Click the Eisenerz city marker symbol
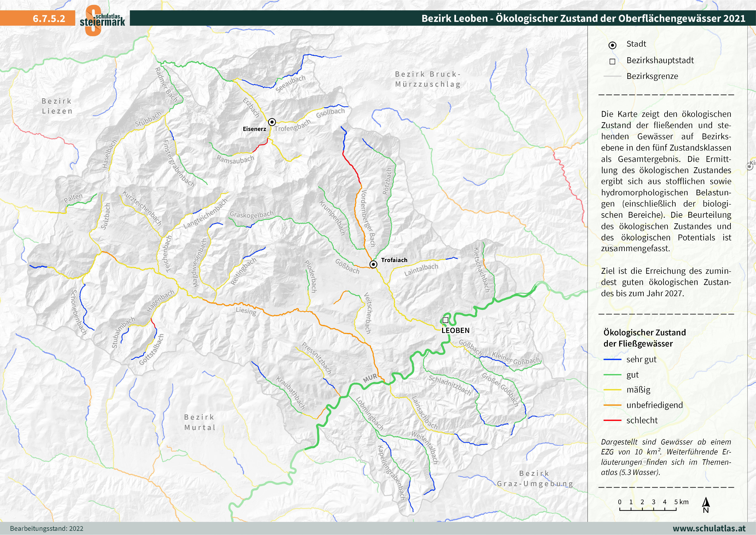Screen dimensions: 756x535 tap(272, 122)
